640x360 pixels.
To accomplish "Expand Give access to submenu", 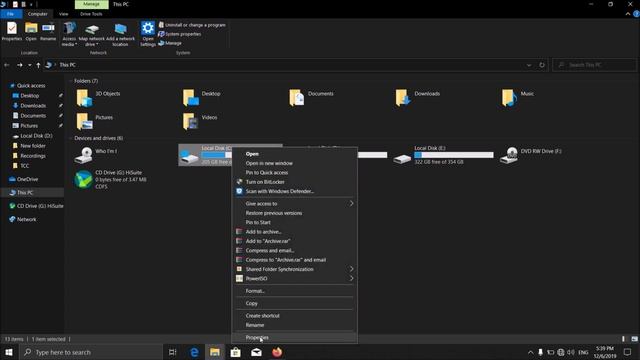I will (294, 203).
